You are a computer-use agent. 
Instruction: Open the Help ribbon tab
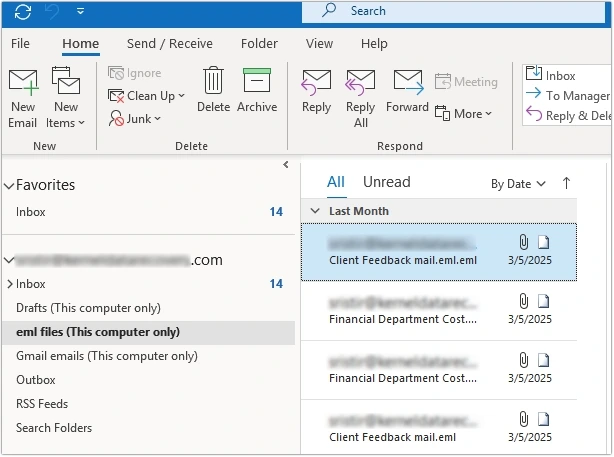tap(374, 43)
